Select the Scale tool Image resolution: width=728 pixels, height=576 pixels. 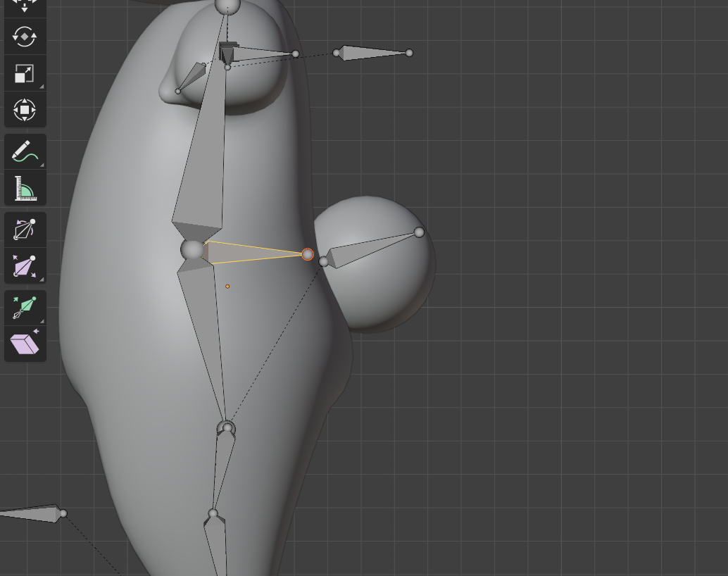pos(25,73)
